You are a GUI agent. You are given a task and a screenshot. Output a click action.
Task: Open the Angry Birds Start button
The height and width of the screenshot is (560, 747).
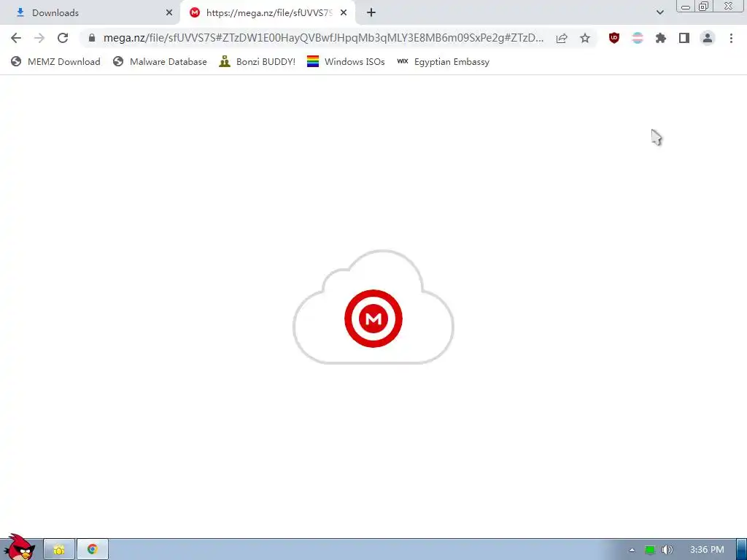coord(19,548)
